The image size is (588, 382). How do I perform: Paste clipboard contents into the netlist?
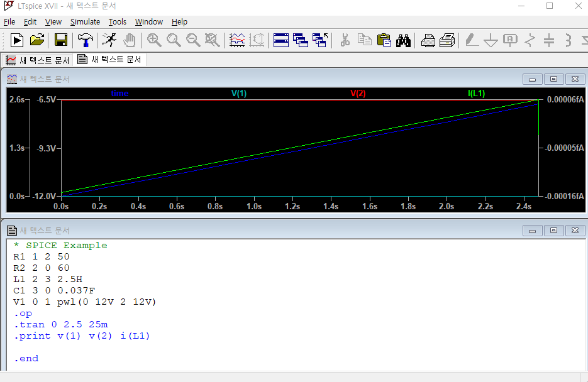click(x=384, y=40)
